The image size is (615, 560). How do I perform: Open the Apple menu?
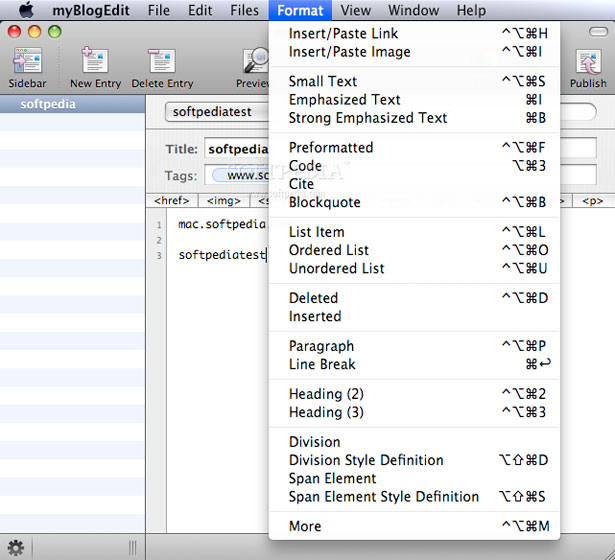26,10
